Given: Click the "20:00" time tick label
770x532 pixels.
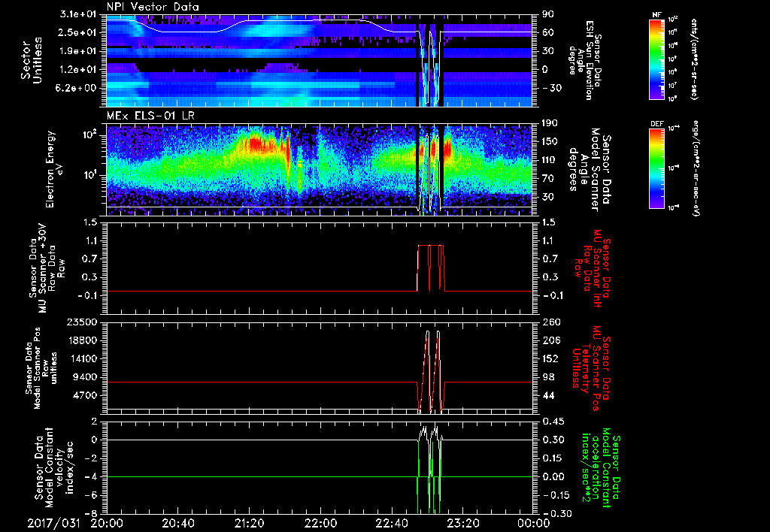Looking at the screenshot, I should 107,523.
